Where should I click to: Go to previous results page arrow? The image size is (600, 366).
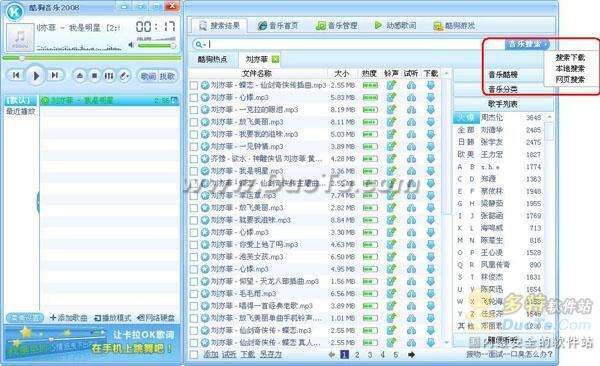click(x=332, y=355)
